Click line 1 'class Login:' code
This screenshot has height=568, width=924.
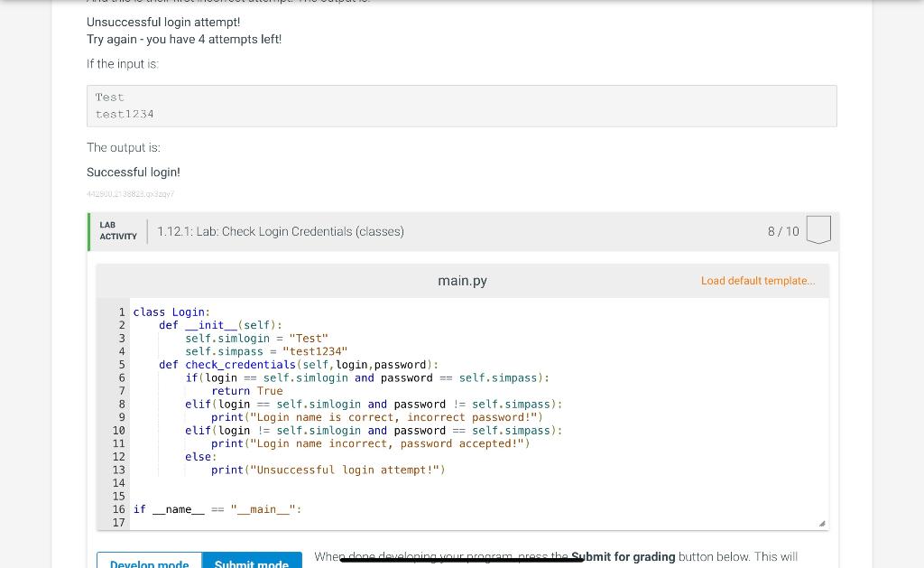point(171,312)
